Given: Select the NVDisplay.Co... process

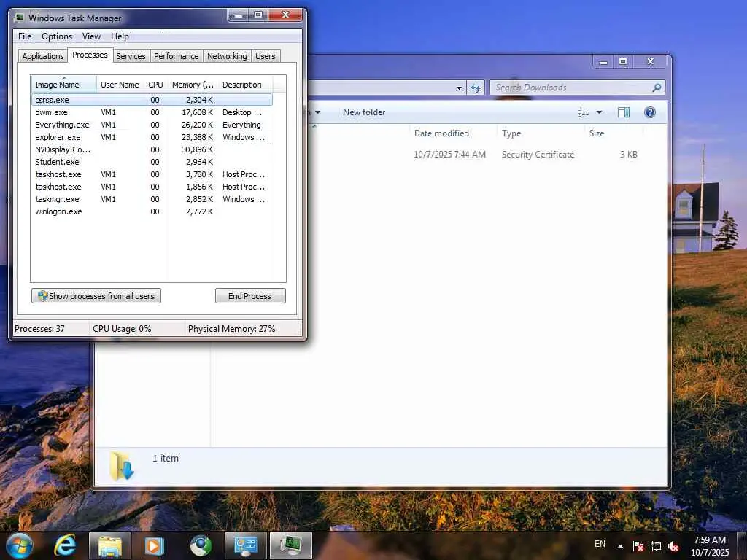Looking at the screenshot, I should (152, 149).
